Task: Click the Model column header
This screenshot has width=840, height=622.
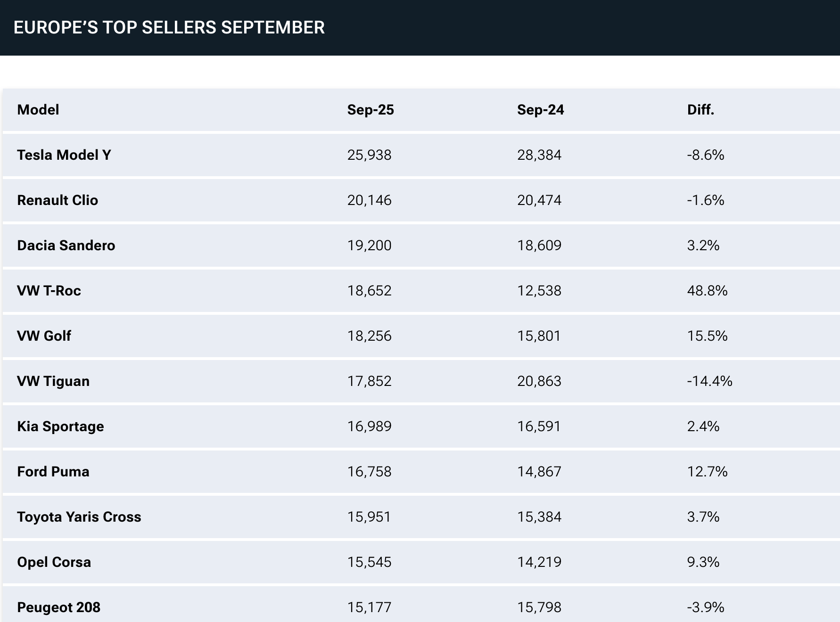Action: [x=38, y=110]
